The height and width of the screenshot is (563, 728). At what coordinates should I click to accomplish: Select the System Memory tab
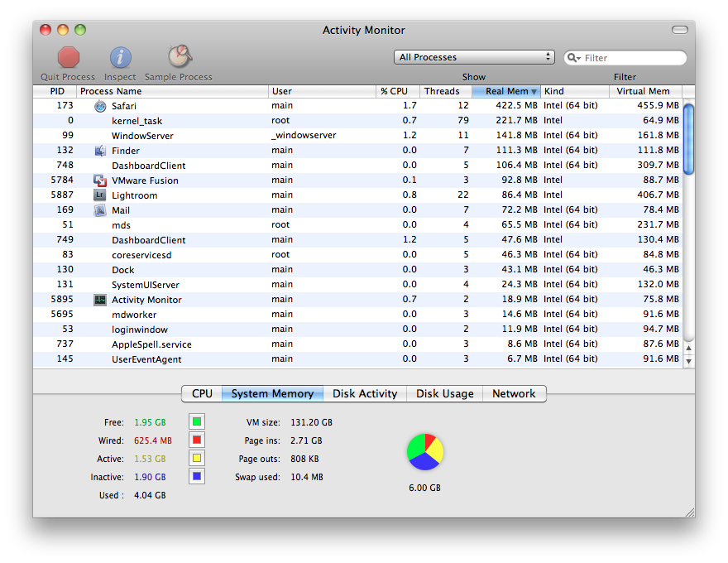point(272,393)
